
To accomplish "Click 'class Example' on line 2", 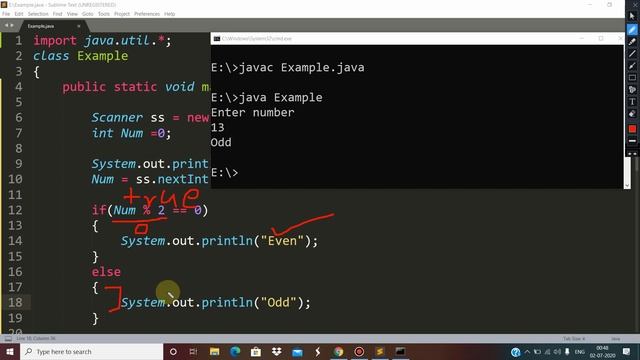I will tap(81, 56).
